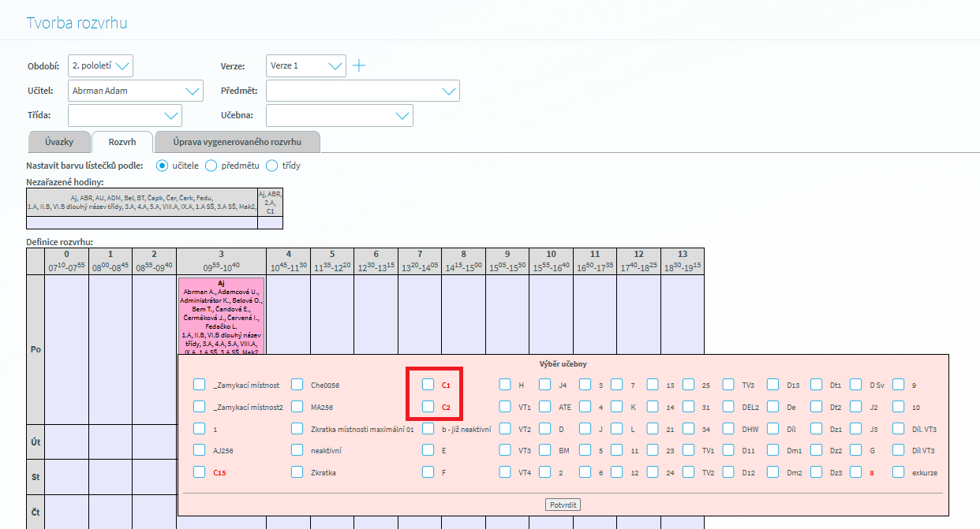Check the AJ256 room checkbox
This screenshot has width=980, height=529.
(199, 450)
